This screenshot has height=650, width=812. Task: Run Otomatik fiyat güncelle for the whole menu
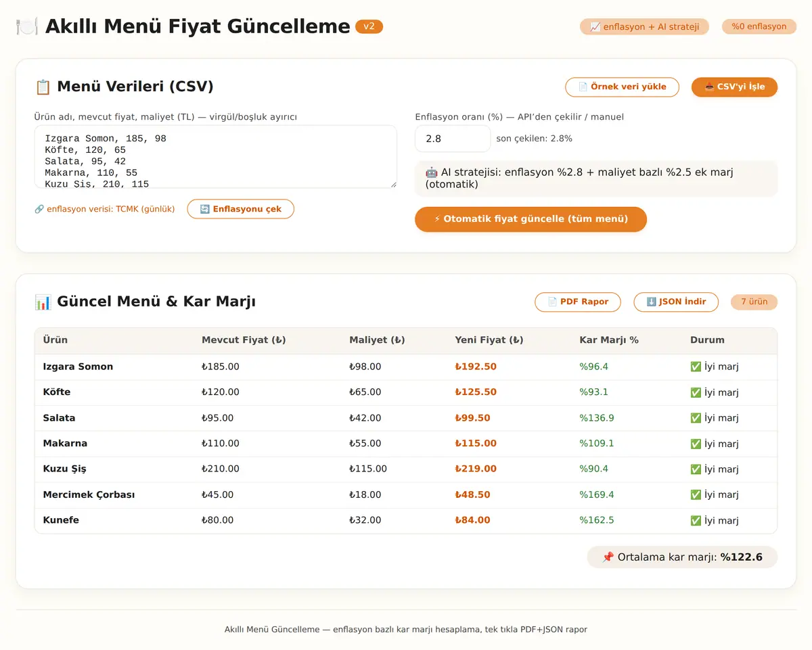click(x=531, y=219)
